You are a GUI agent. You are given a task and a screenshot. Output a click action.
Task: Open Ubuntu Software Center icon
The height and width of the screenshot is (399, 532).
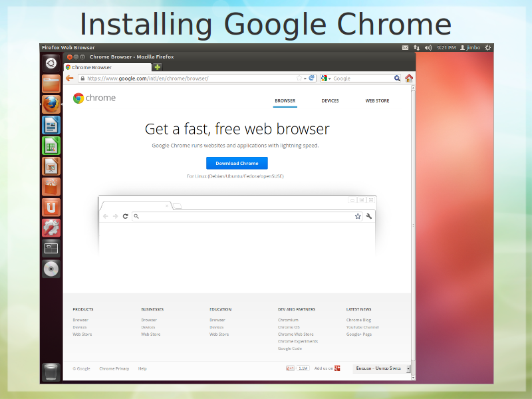pos(51,187)
